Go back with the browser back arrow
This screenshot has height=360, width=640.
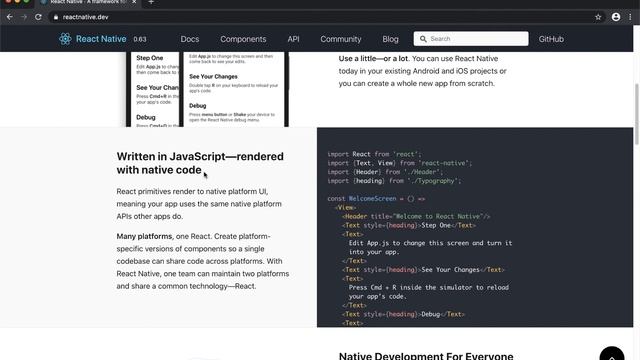pyautogui.click(x=10, y=17)
